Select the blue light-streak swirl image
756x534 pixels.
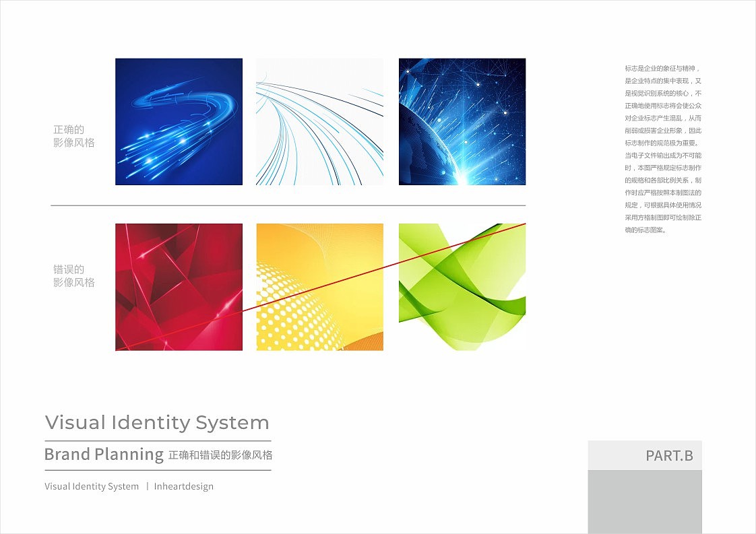pyautogui.click(x=179, y=121)
